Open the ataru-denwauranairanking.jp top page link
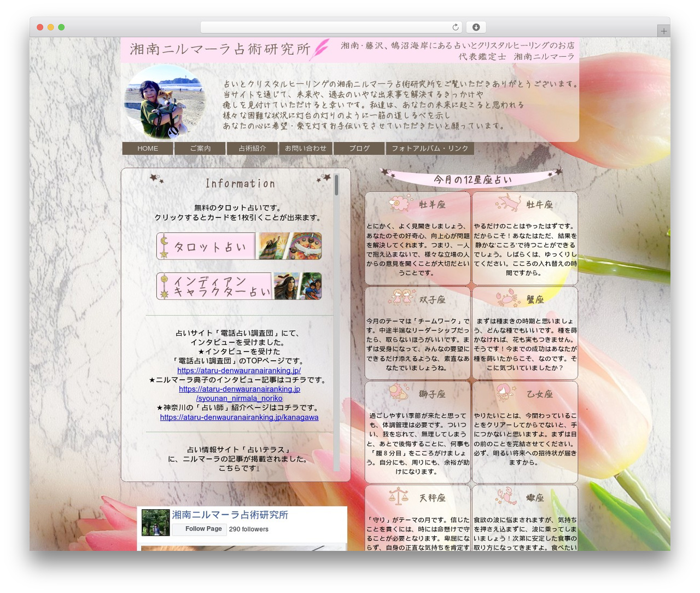This screenshot has height=593, width=700. click(239, 370)
